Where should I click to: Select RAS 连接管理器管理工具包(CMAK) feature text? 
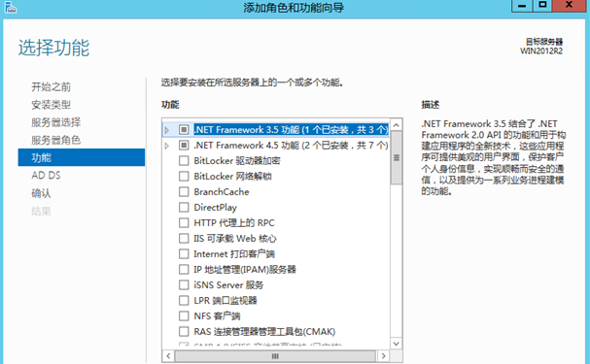point(264,331)
